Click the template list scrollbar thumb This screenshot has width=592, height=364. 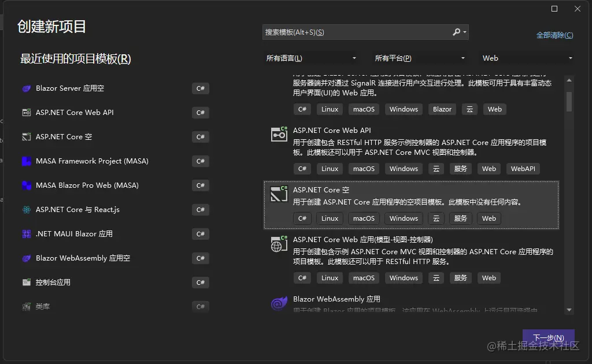(569, 102)
